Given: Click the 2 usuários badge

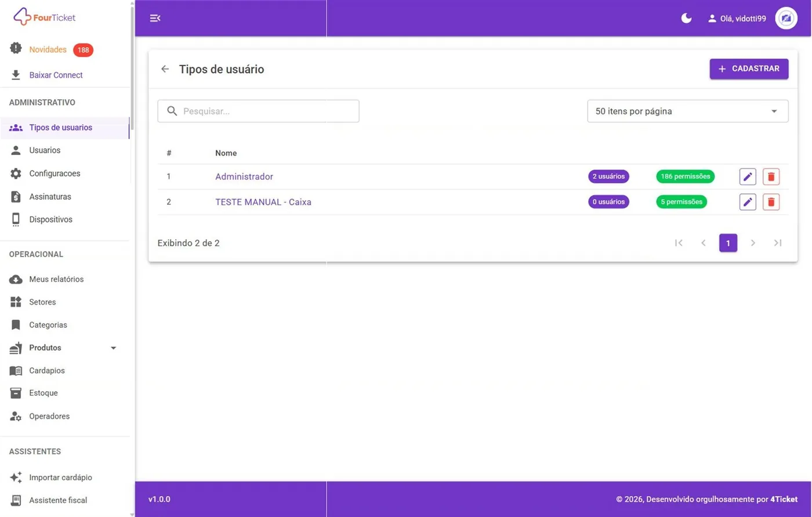Looking at the screenshot, I should [608, 176].
